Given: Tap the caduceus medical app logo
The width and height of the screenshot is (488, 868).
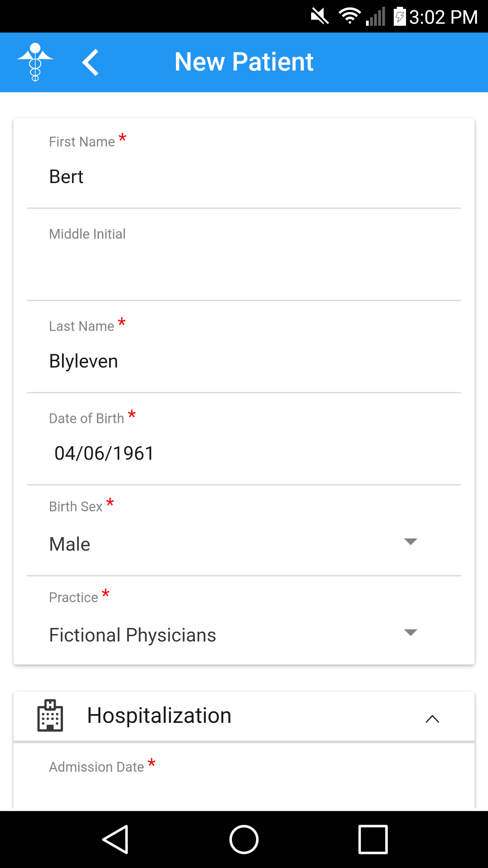Looking at the screenshot, I should 35,62.
